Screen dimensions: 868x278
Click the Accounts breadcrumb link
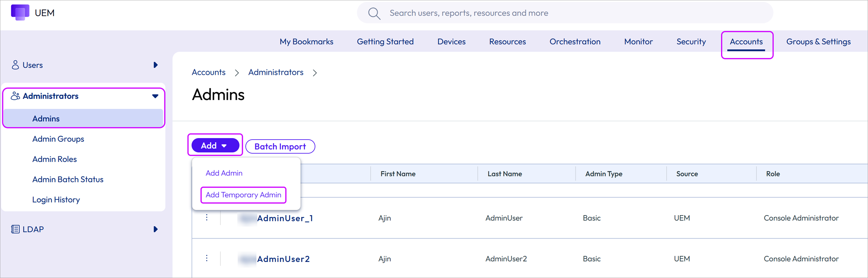coord(209,72)
